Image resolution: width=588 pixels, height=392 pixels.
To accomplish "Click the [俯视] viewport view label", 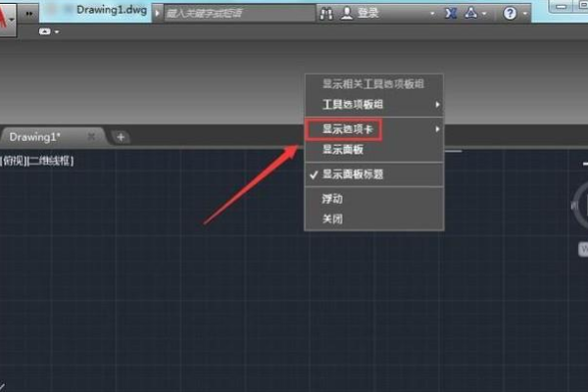I will pos(13,161).
